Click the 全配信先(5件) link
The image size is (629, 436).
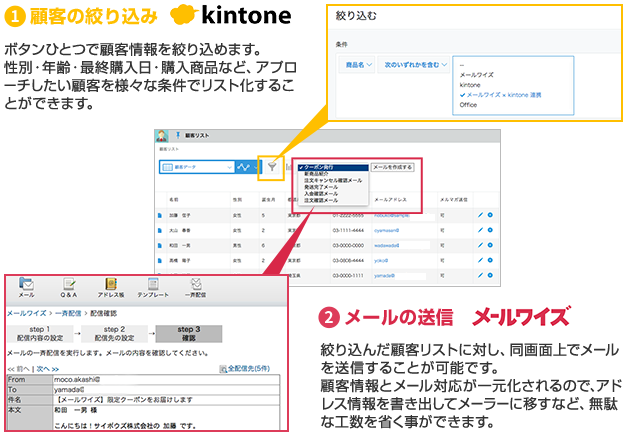[x=250, y=369]
